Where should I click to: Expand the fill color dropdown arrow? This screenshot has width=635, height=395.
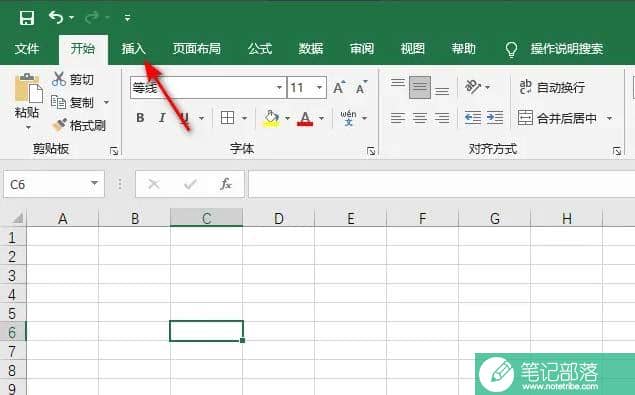coord(288,118)
